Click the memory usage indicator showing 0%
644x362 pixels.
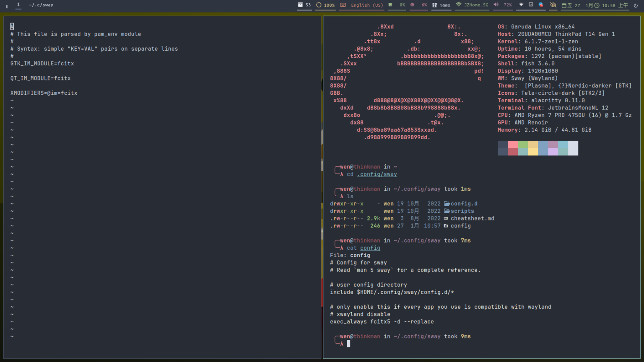click(396, 5)
